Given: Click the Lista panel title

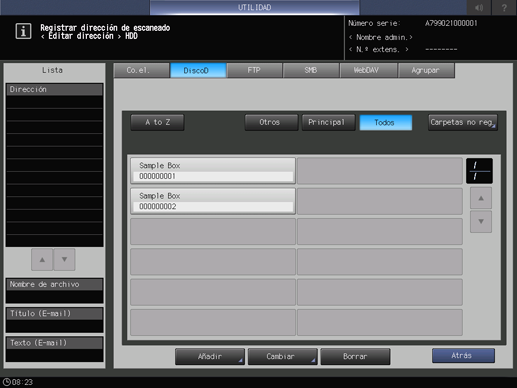Looking at the screenshot, I should tap(52, 70).
